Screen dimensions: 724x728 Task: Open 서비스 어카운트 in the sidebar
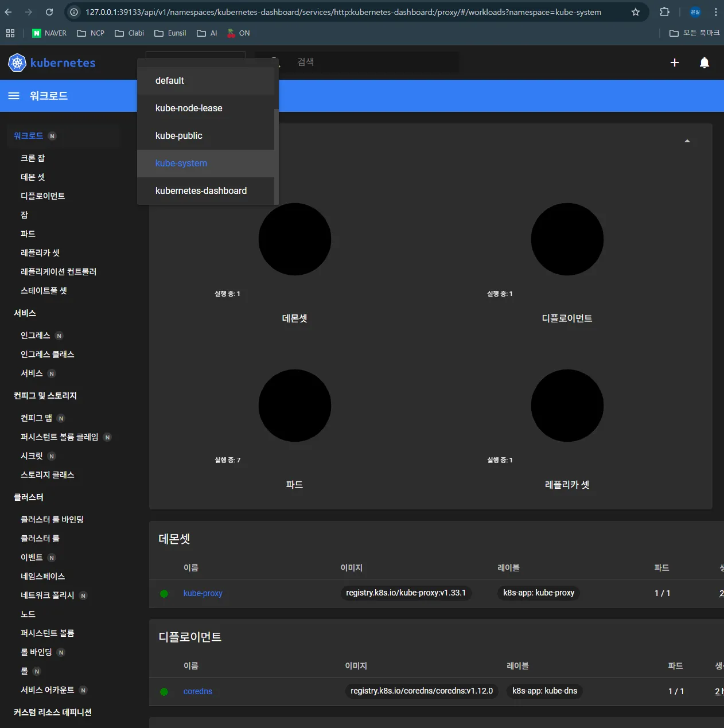pos(48,690)
